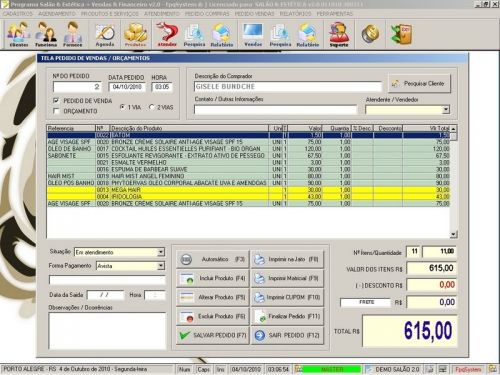The width and height of the screenshot is (500, 375).
Task: Open the Situação dropdown
Action: (x=161, y=252)
